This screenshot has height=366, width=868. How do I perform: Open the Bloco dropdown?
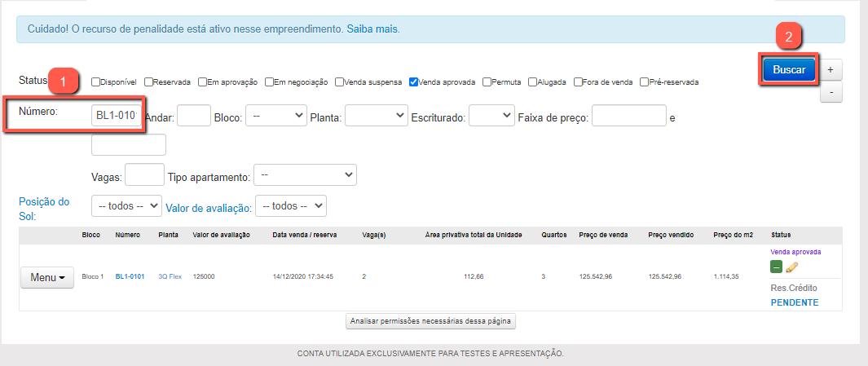click(x=276, y=117)
